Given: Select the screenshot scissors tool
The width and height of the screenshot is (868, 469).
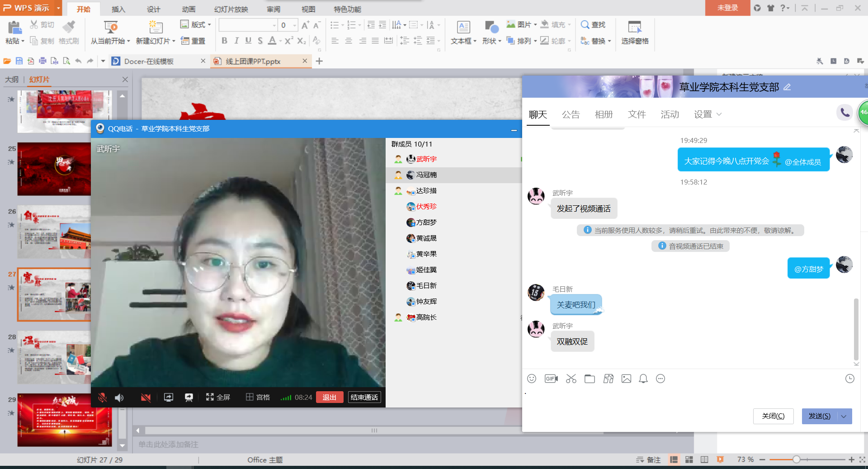Looking at the screenshot, I should pyautogui.click(x=571, y=379).
